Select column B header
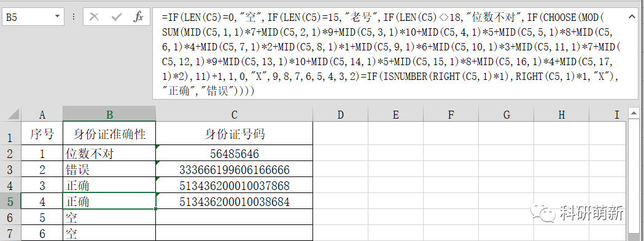This screenshot has width=644, height=241. point(109,114)
